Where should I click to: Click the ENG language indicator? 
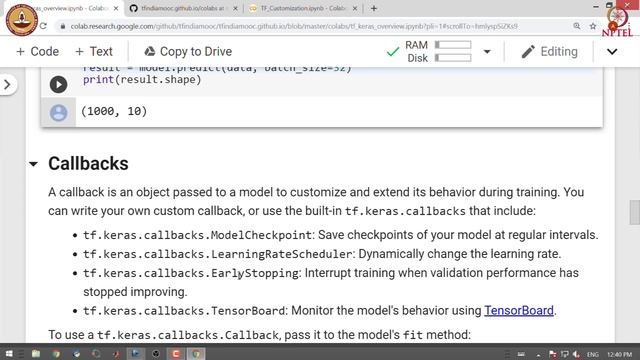coord(593,354)
